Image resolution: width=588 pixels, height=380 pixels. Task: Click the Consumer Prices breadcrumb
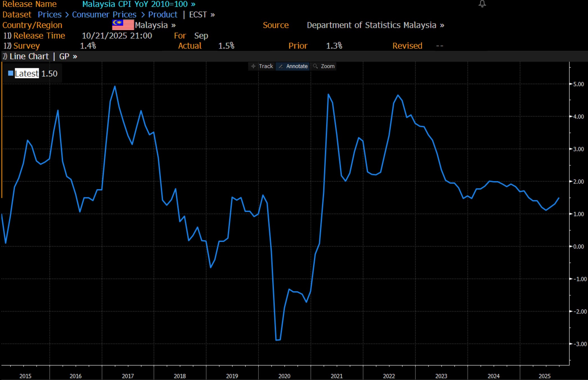pos(104,15)
